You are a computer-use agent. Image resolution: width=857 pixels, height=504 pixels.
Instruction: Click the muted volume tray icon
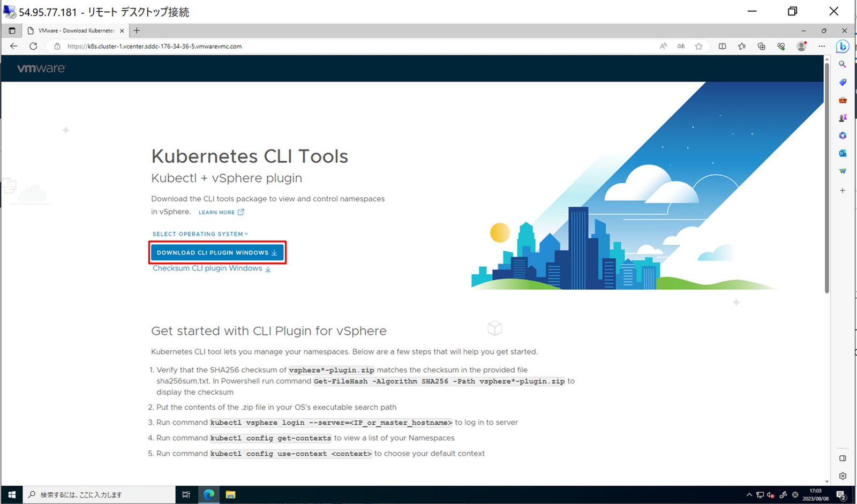coord(770,495)
